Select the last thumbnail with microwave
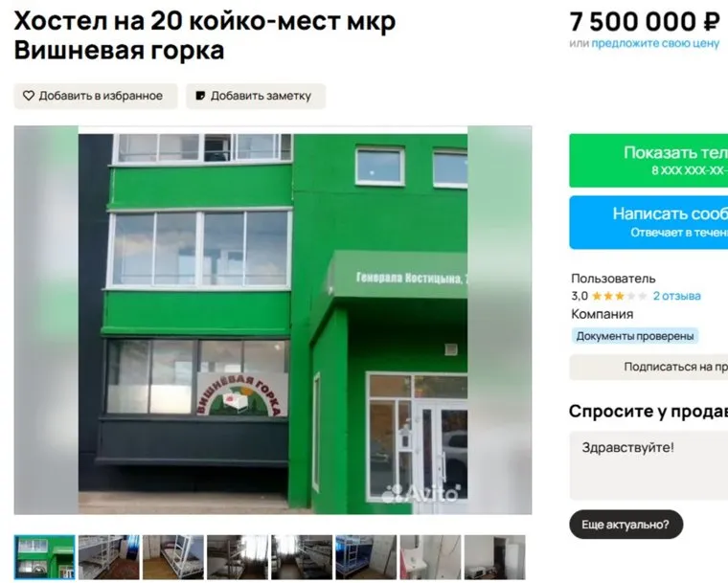The height and width of the screenshot is (583, 728). tap(495, 557)
